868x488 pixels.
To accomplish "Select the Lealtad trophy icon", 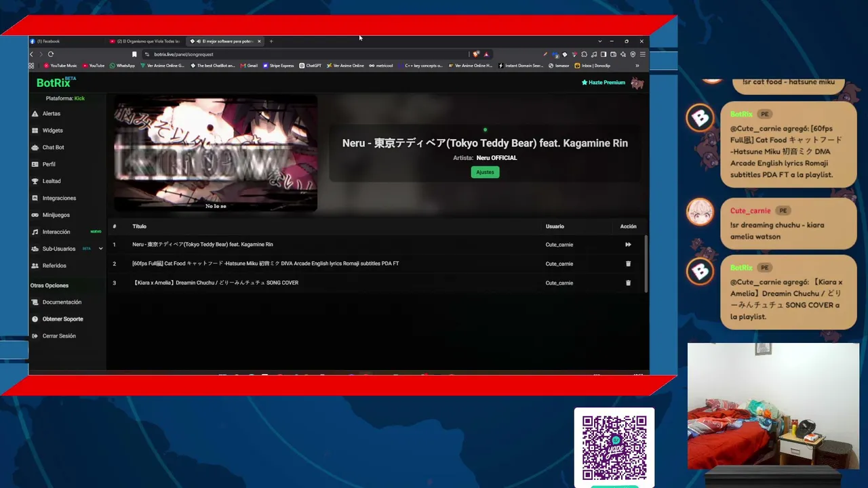I will pyautogui.click(x=35, y=182).
